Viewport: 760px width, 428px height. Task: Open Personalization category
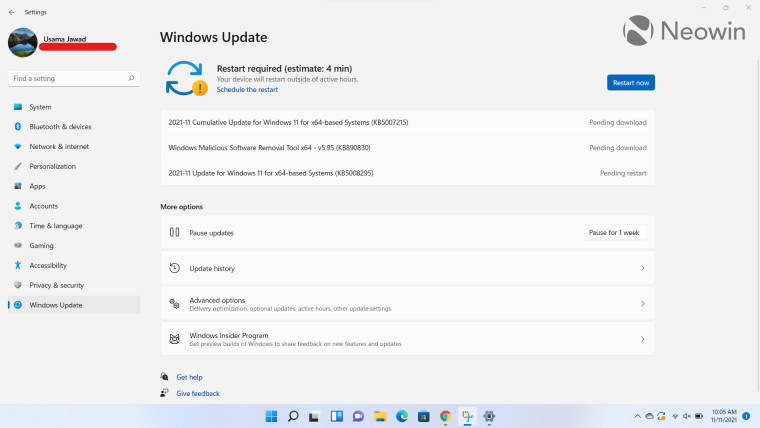tap(74, 166)
